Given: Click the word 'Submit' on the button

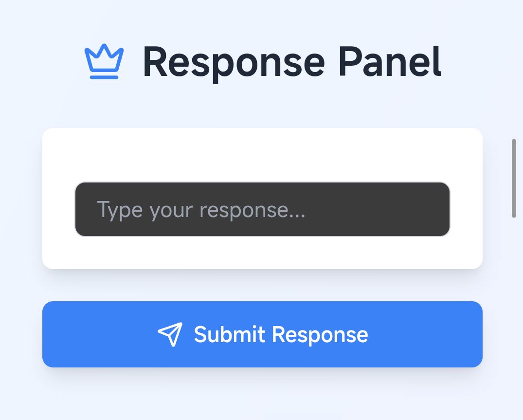Looking at the screenshot, I should click(230, 334).
